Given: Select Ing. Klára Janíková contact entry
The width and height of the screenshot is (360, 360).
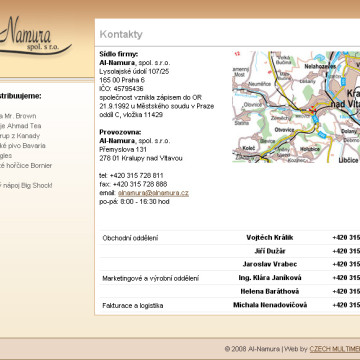Looking at the screenshot, I should click(270, 278).
